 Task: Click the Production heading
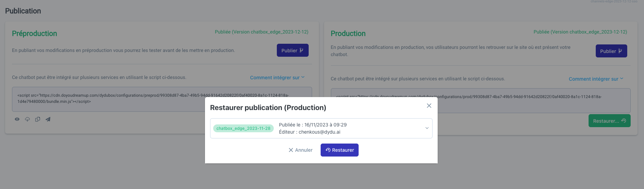coord(348,33)
